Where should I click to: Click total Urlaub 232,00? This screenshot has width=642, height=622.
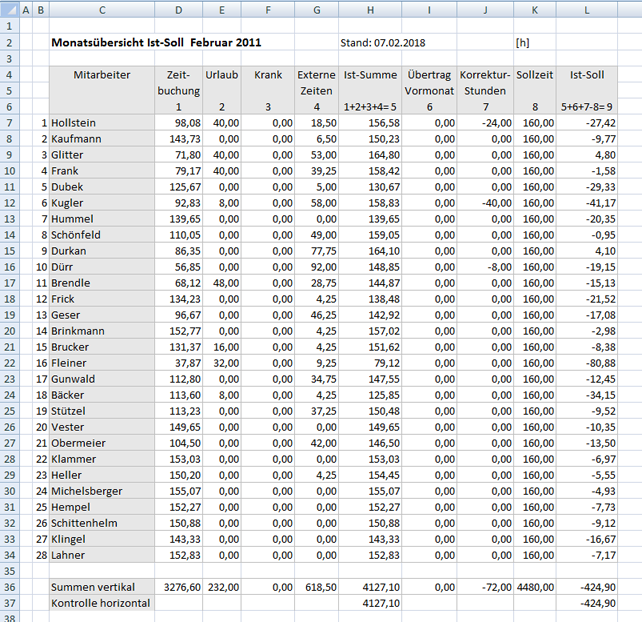click(x=222, y=587)
